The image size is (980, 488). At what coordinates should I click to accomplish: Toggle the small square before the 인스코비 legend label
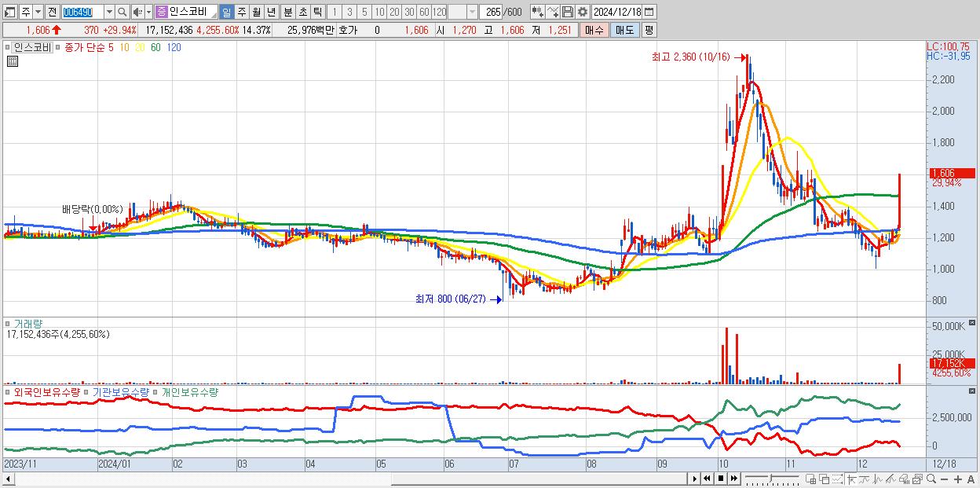pyautogui.click(x=9, y=47)
